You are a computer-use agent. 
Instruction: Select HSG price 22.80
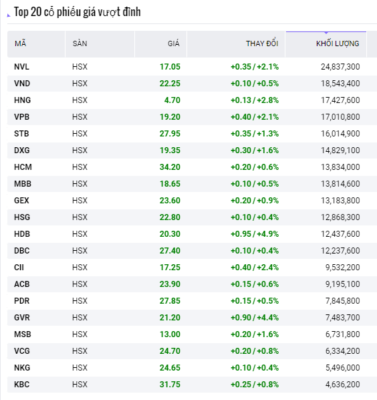coord(170,217)
